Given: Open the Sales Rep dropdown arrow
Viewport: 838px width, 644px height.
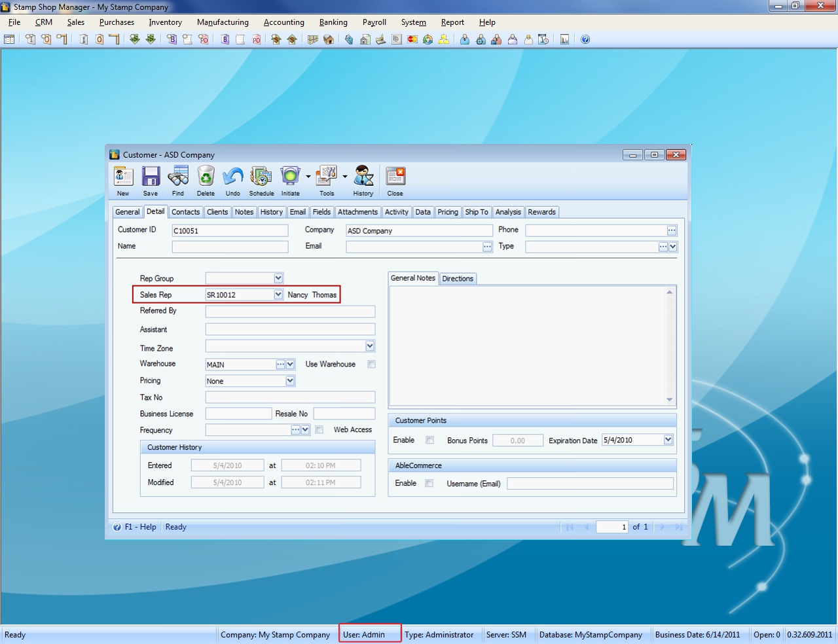Looking at the screenshot, I should click(x=278, y=295).
